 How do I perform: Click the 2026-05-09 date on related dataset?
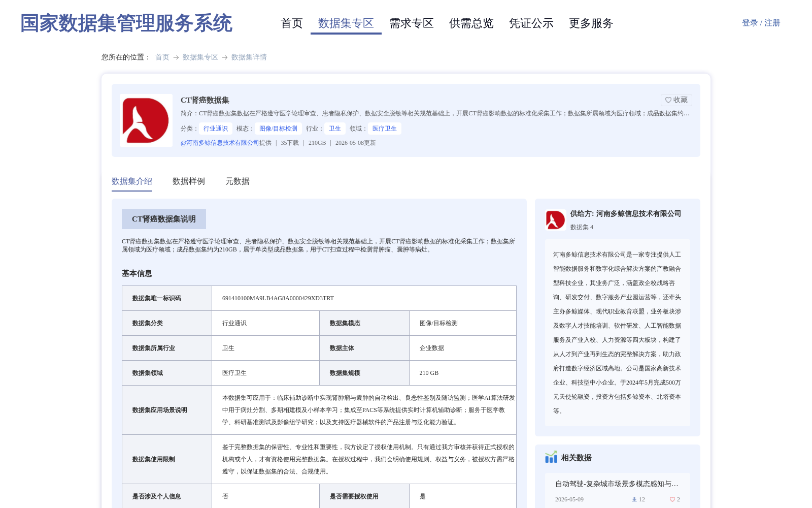coord(569,499)
